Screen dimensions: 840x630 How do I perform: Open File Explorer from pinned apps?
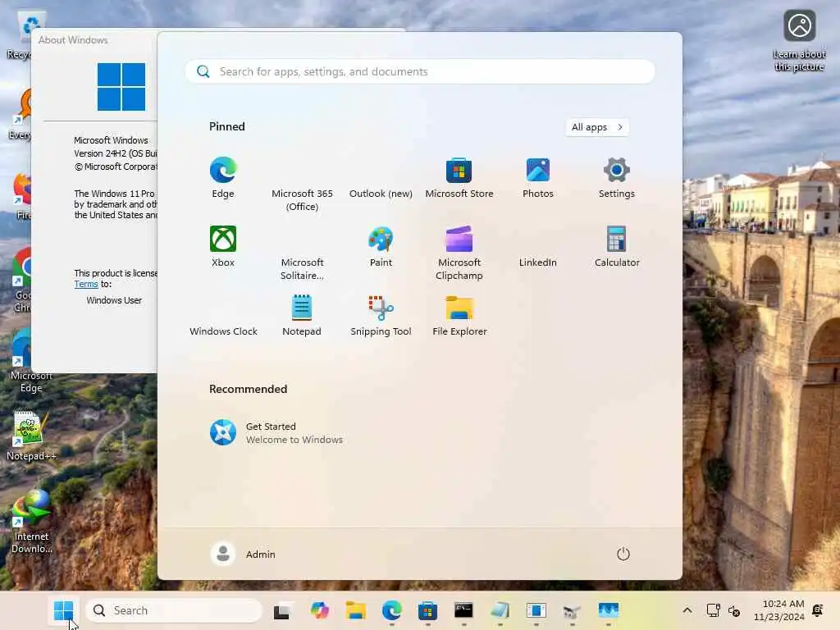pyautogui.click(x=459, y=316)
